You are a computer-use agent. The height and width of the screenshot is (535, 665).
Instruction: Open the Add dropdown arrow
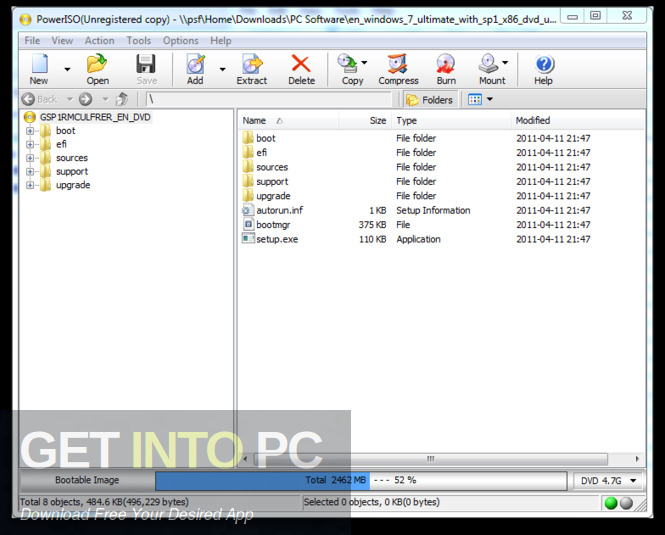pos(222,69)
